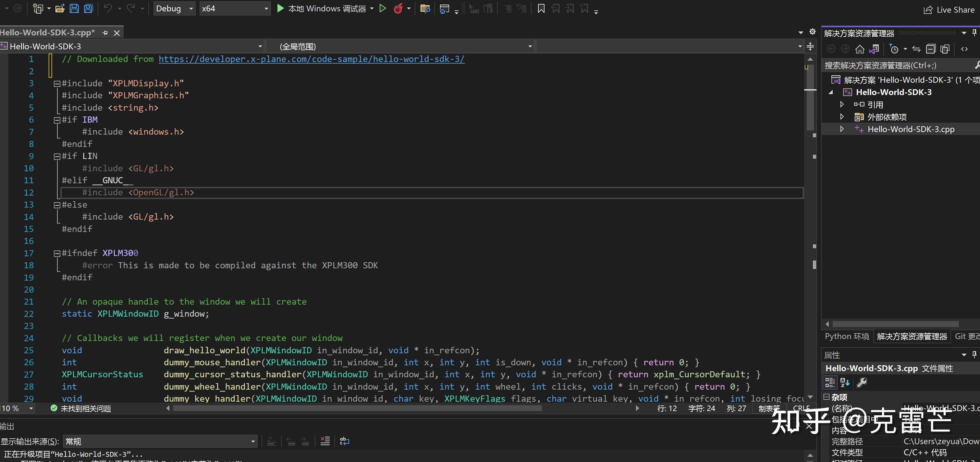The width and height of the screenshot is (980, 462).
Task: Click the bookmark toggle icon in toolbar
Action: 541,8
